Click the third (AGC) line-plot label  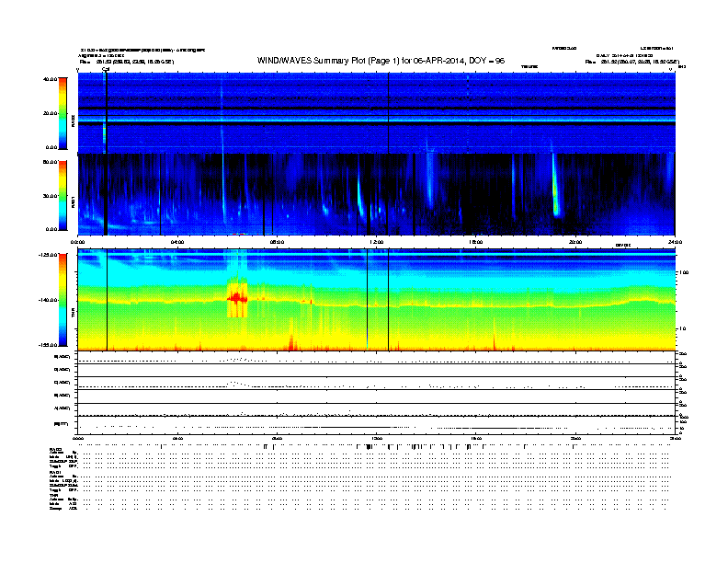pyautogui.click(x=63, y=383)
